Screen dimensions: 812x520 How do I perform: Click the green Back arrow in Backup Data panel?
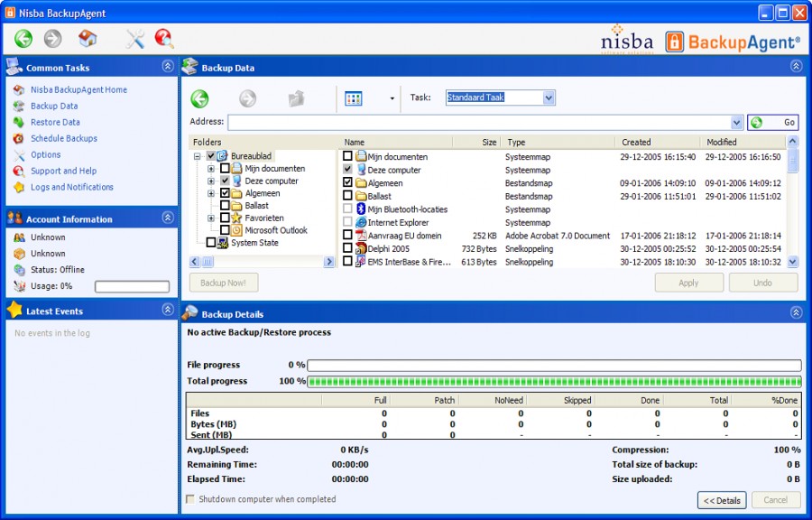click(199, 98)
